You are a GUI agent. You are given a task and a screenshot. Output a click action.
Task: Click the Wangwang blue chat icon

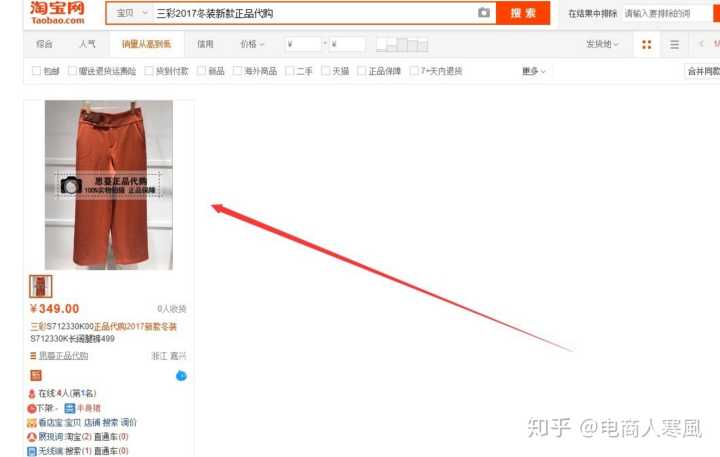181,376
